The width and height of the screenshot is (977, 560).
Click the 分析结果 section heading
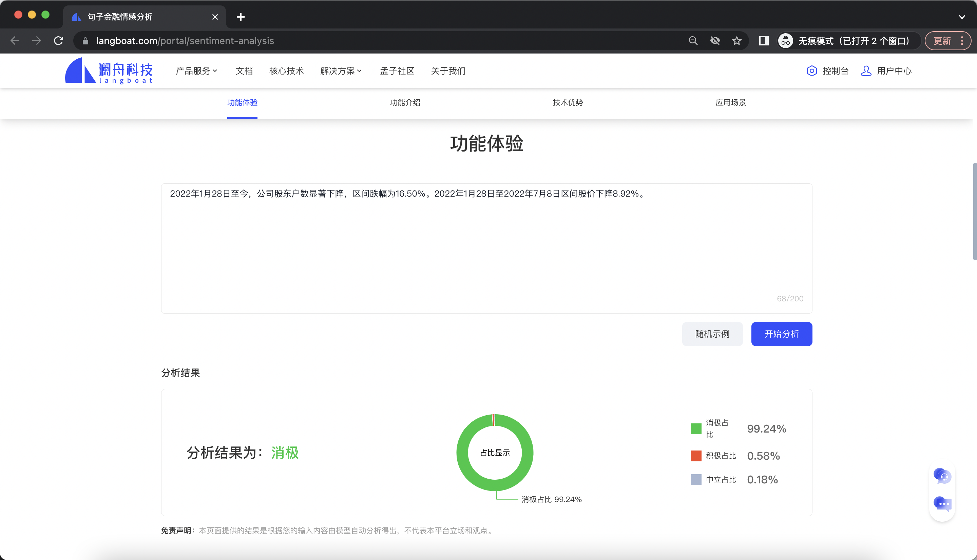180,373
